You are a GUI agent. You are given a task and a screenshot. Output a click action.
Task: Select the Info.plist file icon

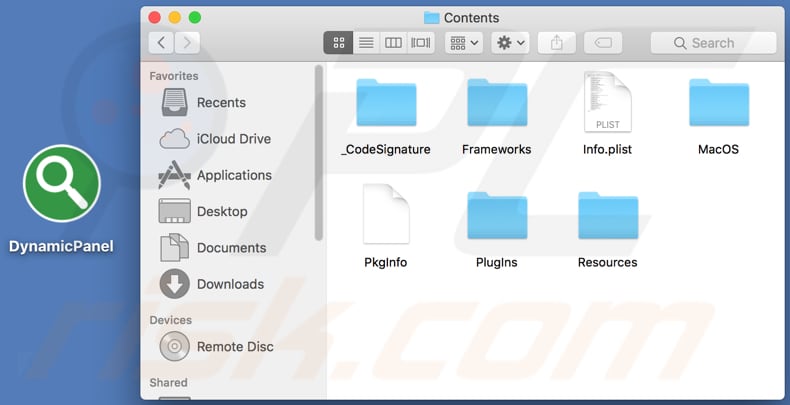click(x=608, y=102)
